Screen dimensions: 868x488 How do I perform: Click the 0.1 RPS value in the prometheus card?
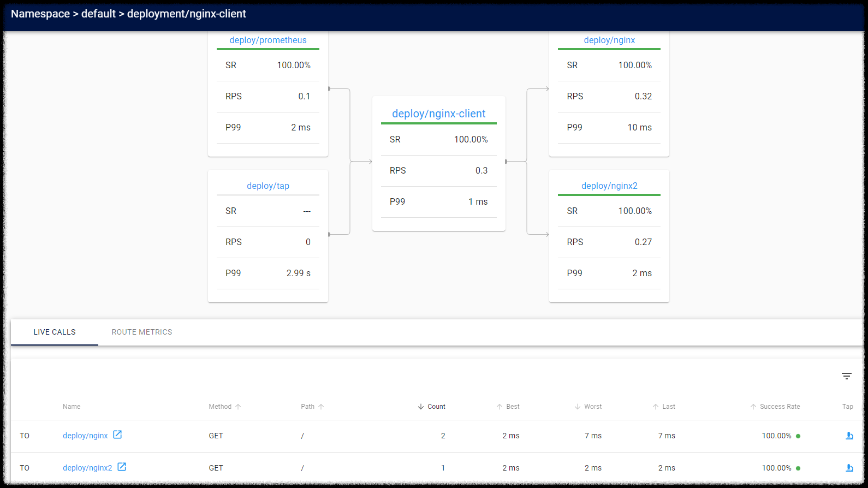(304, 96)
